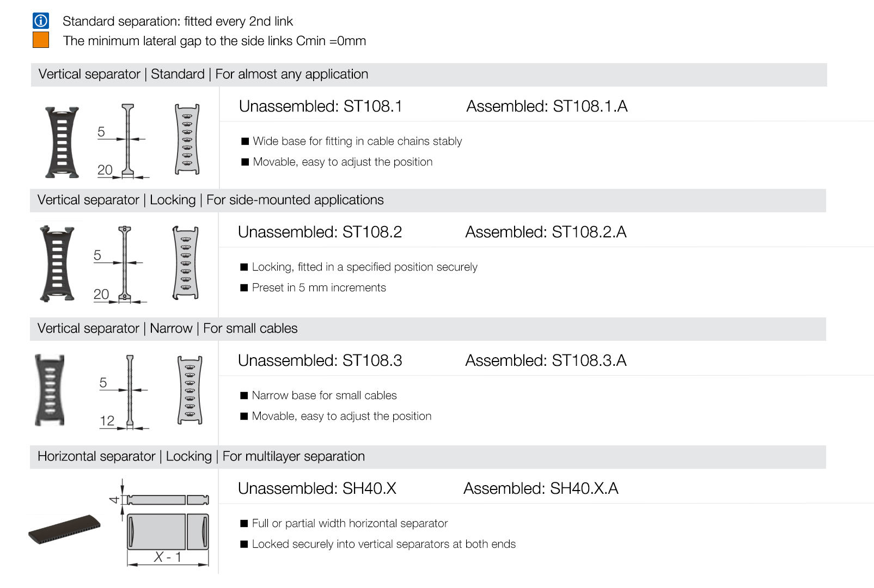Click the gray ST108.2 locking separator rendering
The height and width of the screenshot is (588, 874).
186,263
